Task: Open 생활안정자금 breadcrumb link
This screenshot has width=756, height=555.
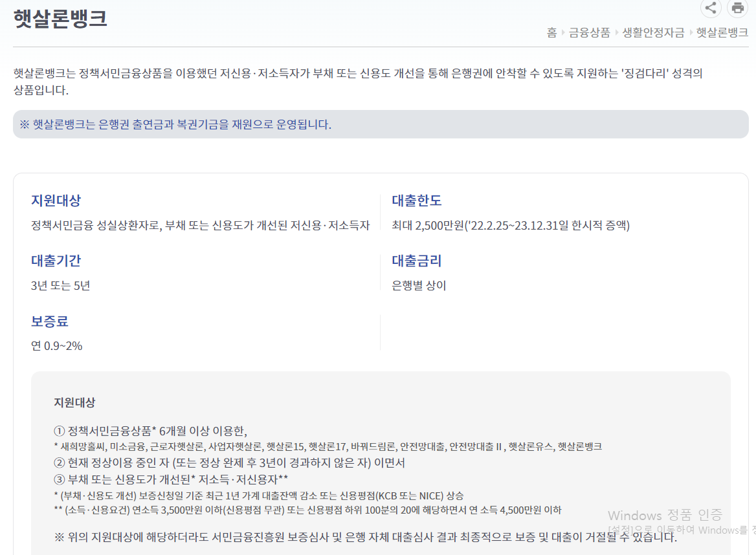Action: 653,32
